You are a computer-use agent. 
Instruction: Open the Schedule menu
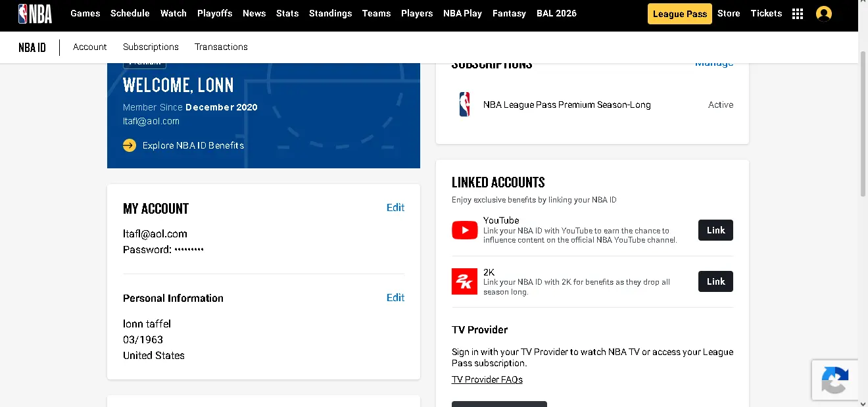point(130,13)
